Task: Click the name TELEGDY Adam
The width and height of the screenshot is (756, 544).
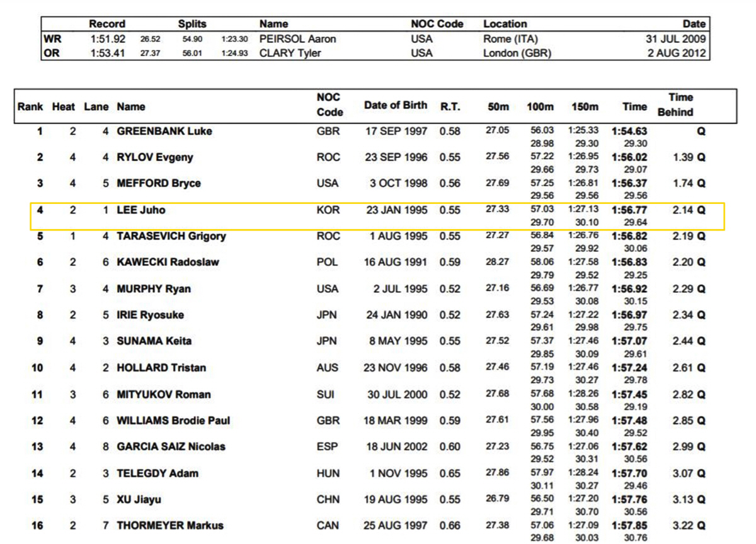Action: (x=157, y=473)
